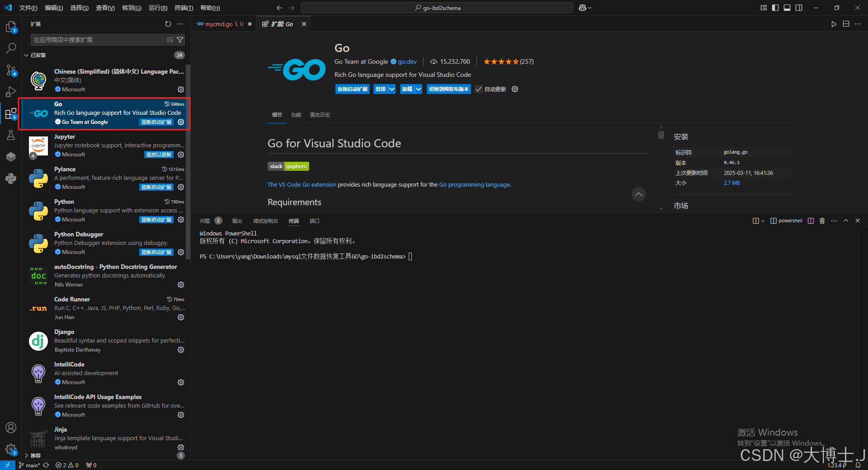Screen dimensions: 868x470
Task: Open disable button dropdown arrow
Action: (x=392, y=89)
